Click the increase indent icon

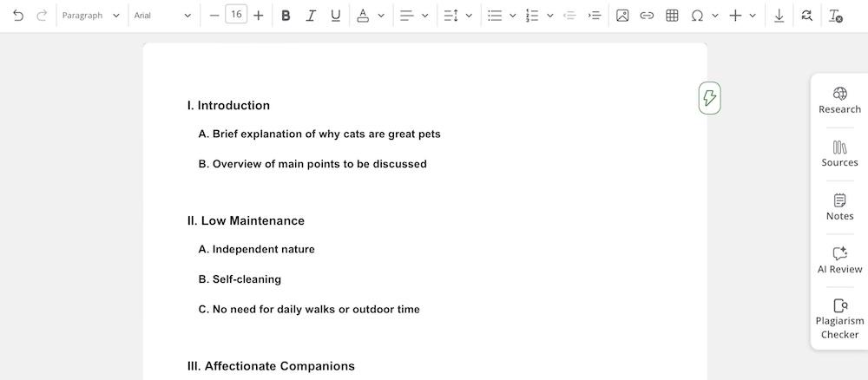[595, 16]
